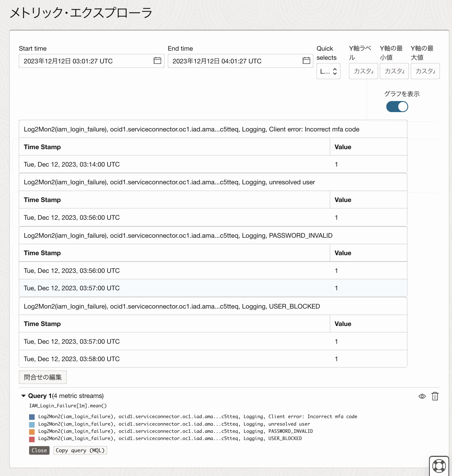Open the Start time calendar picker
Image resolution: width=452 pixels, height=476 pixels.
[x=157, y=61]
